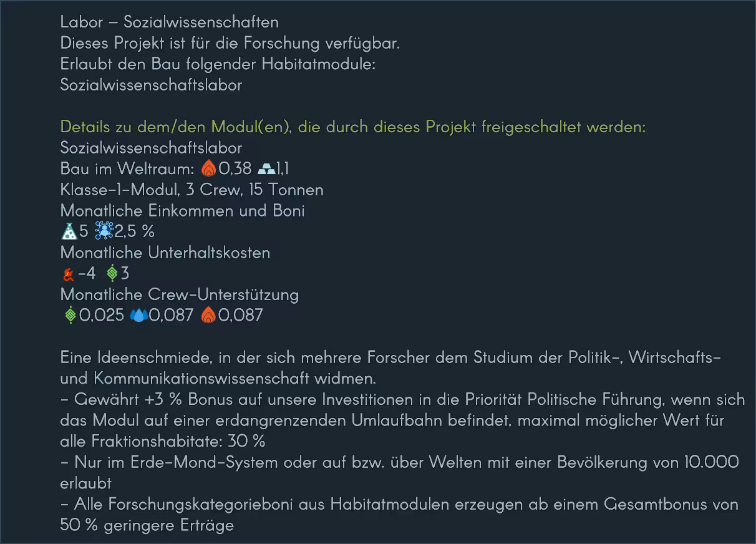Click the Monatliche Unterhaltskosten label
Viewport: 756px width, 544px height.
(165, 253)
